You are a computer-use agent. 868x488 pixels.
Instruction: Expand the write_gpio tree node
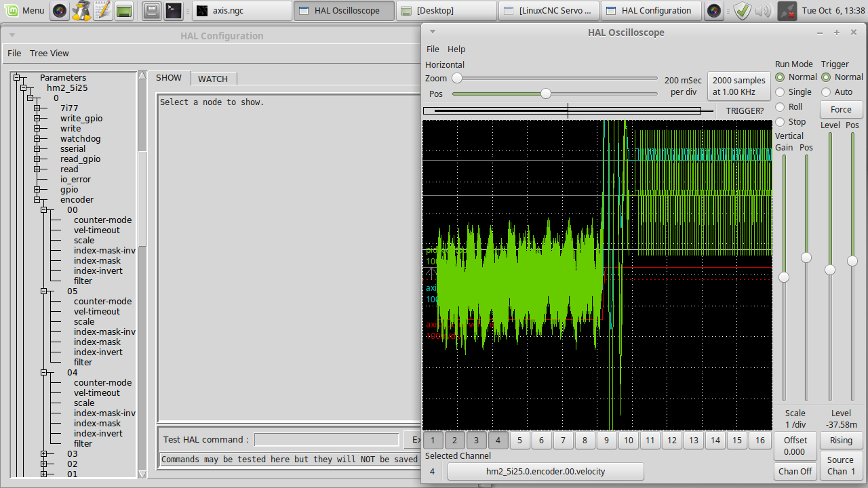37,118
